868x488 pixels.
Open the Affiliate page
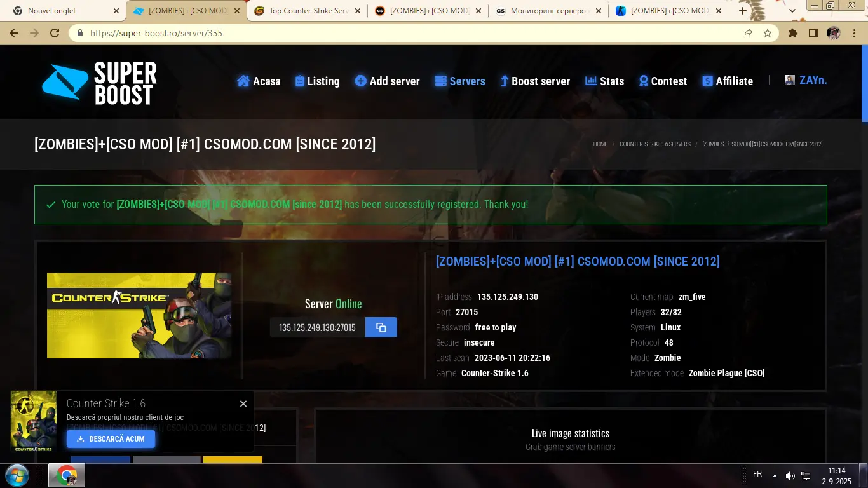click(x=728, y=81)
